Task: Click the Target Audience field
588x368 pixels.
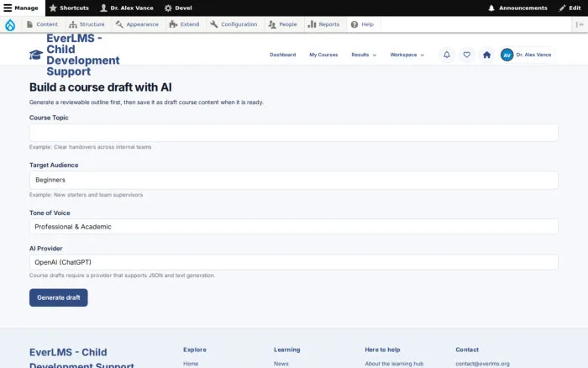Action: click(294, 180)
